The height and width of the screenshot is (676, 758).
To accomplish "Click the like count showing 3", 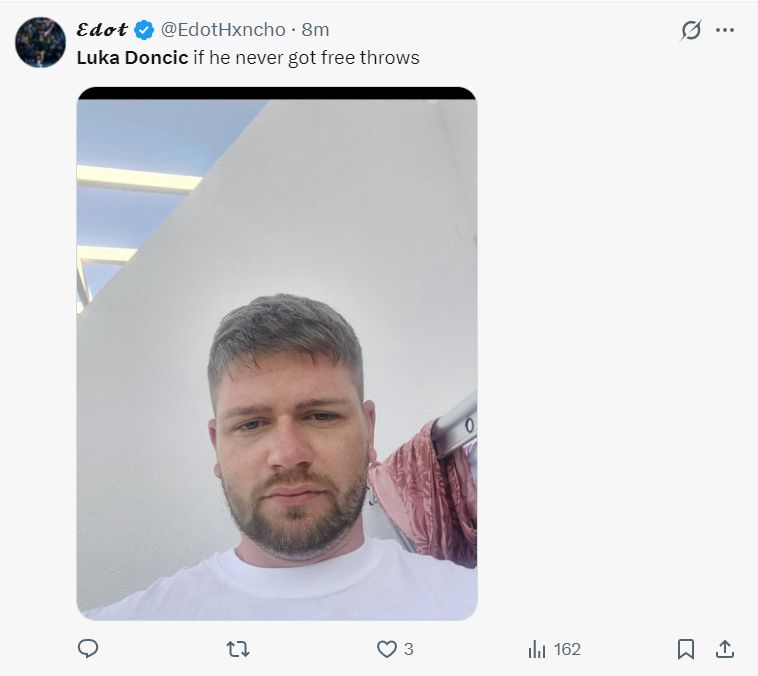I will coord(408,649).
